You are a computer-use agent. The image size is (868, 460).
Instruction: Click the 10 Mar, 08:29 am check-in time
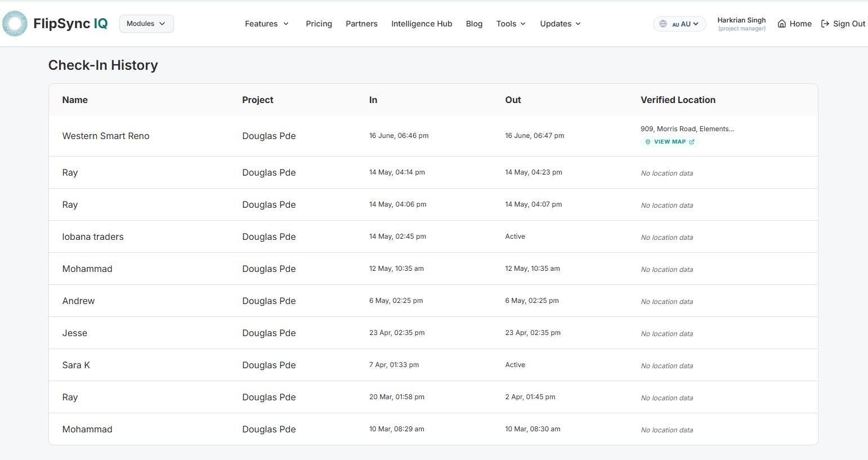pyautogui.click(x=396, y=429)
